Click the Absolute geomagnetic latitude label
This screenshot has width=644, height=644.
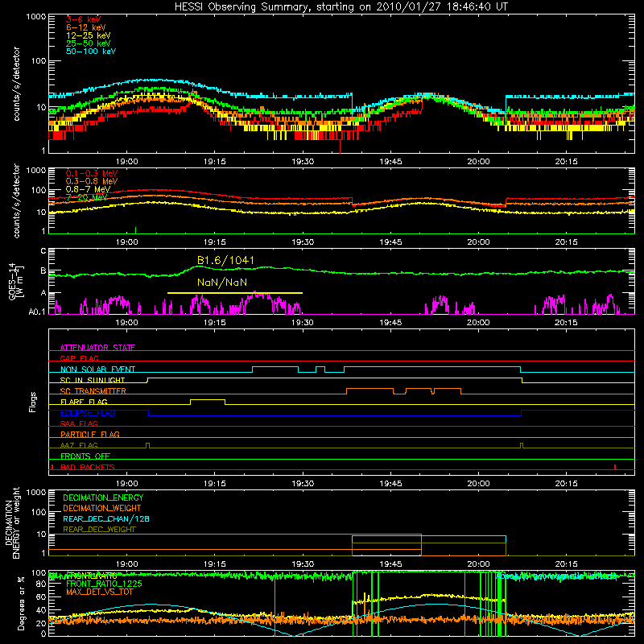pos(556,576)
